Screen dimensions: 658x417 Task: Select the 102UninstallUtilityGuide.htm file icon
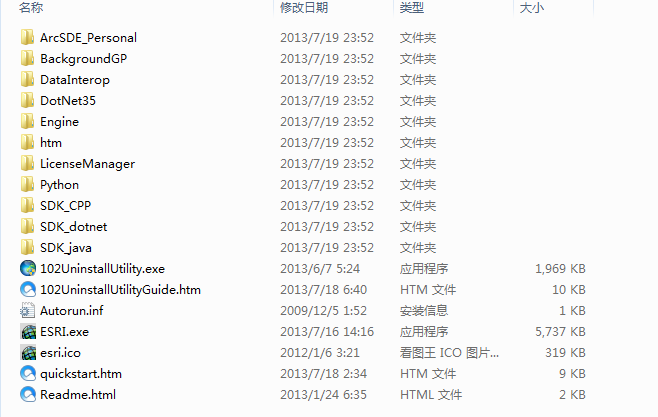point(28,289)
